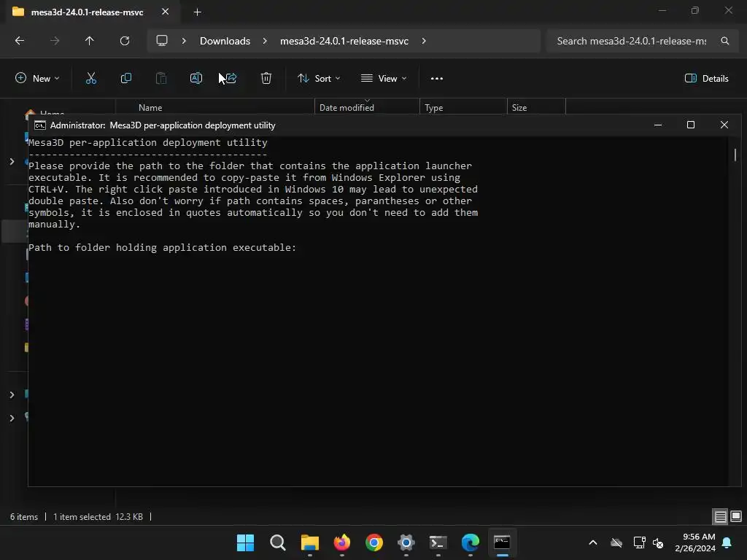Image resolution: width=747 pixels, height=560 pixels.
Task: Click the console window's system menu icon
Action: click(40, 125)
